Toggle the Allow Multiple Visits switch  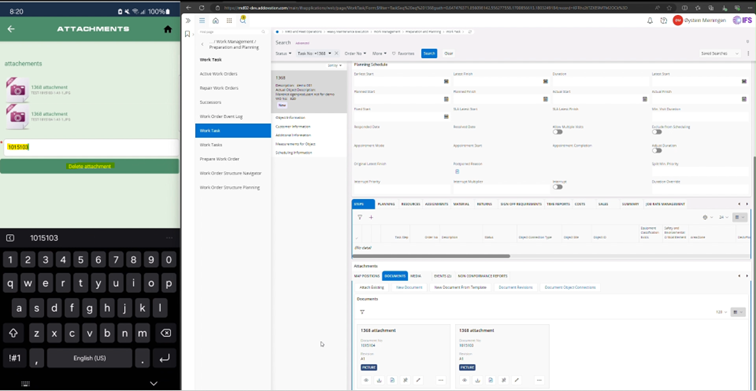pos(558,132)
